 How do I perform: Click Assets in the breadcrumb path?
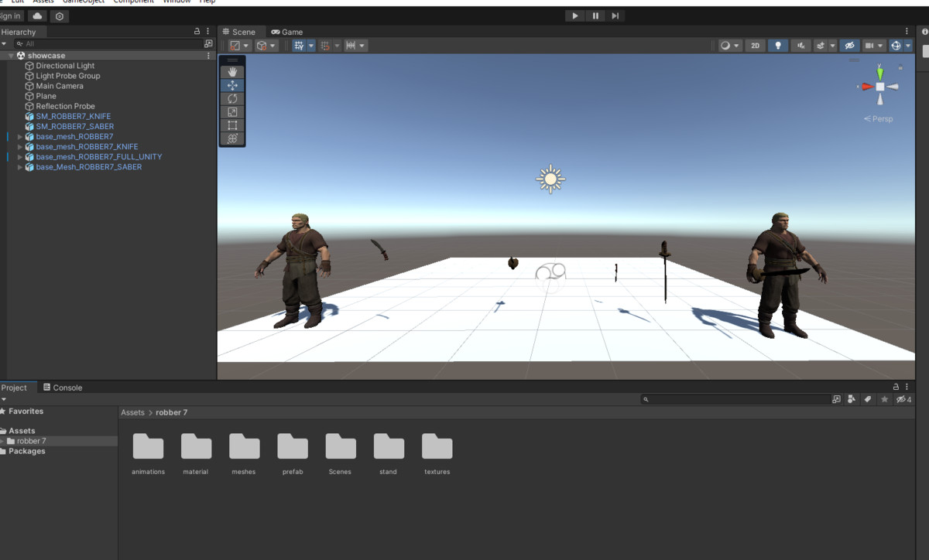pyautogui.click(x=132, y=413)
